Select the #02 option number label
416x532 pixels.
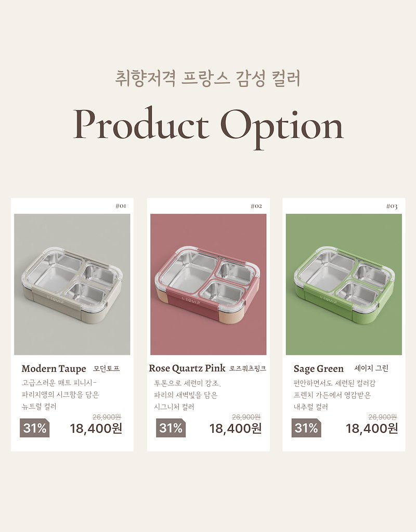click(256, 206)
